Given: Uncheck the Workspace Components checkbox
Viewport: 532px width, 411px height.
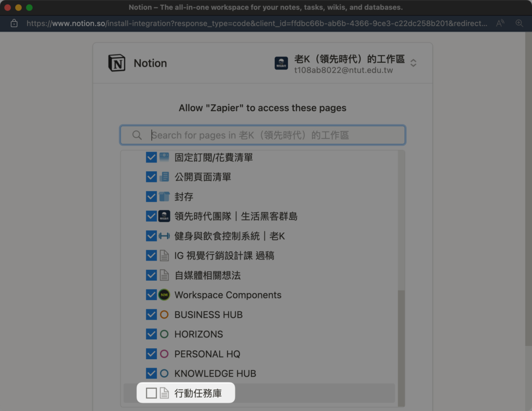Looking at the screenshot, I should click(x=151, y=295).
